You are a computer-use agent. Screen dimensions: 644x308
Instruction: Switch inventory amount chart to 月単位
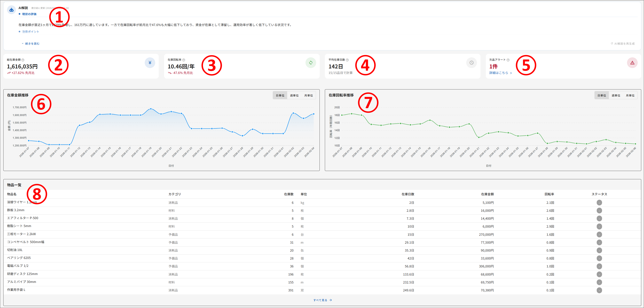(308, 95)
